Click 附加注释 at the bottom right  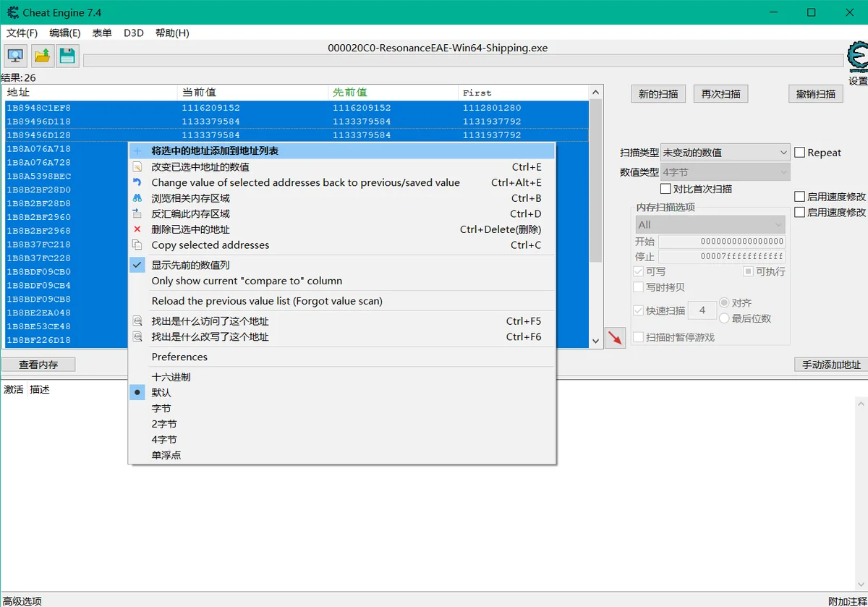pos(846,601)
